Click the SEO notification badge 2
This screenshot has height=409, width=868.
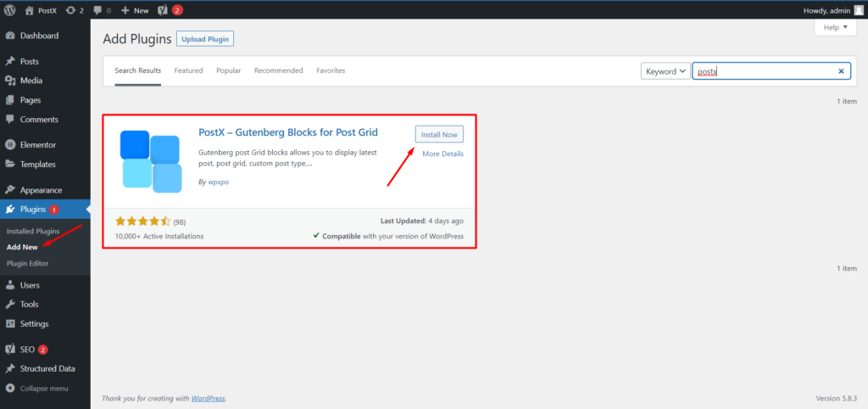pos(43,350)
